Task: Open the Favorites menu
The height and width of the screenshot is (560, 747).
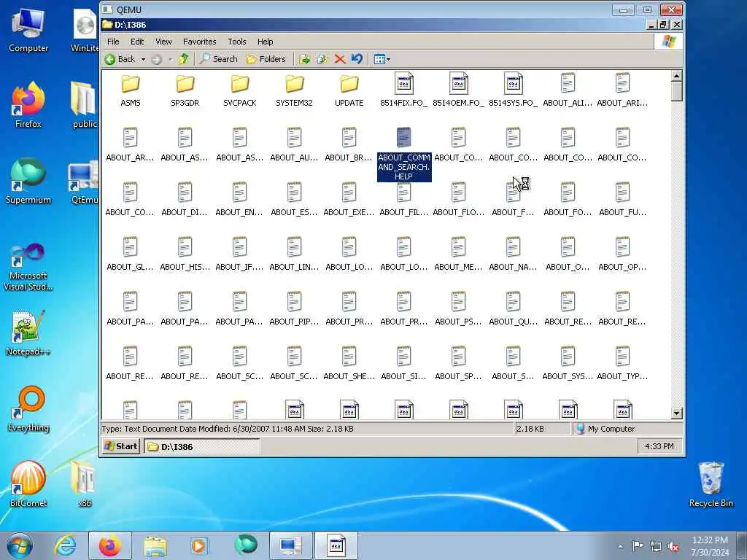Action: (200, 42)
